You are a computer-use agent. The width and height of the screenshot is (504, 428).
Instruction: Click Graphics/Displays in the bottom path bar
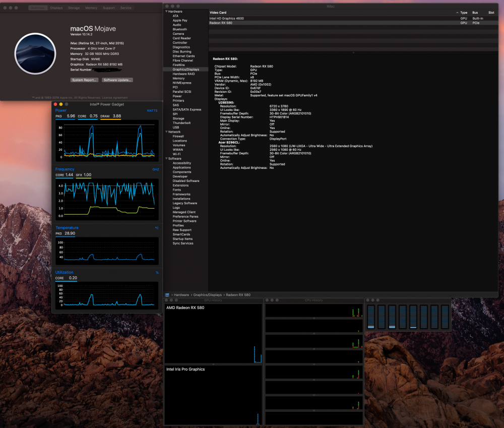coord(207,295)
